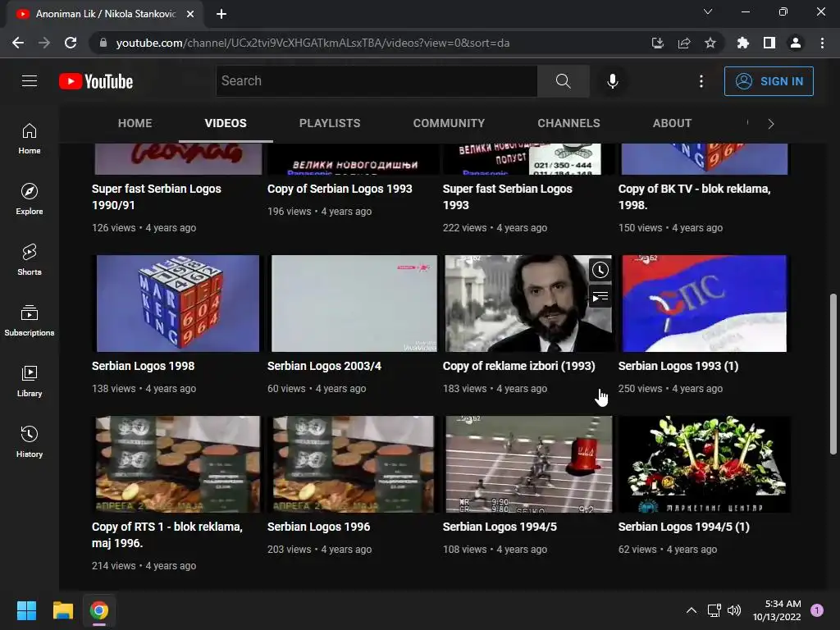Open Copy of RTS 1 blok reklama title
The width and height of the screenshot is (840, 630).
pos(167,535)
